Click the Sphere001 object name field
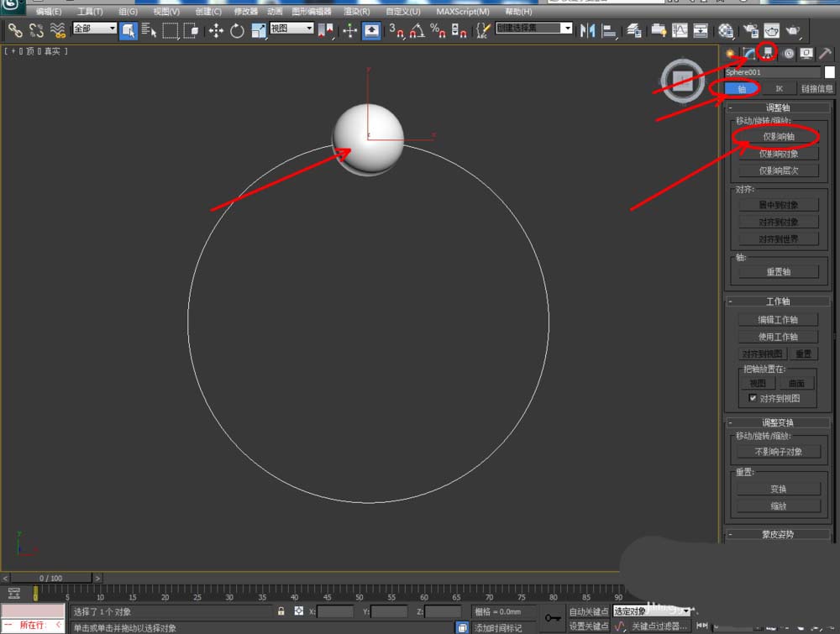This screenshot has width=840, height=634. click(x=773, y=72)
